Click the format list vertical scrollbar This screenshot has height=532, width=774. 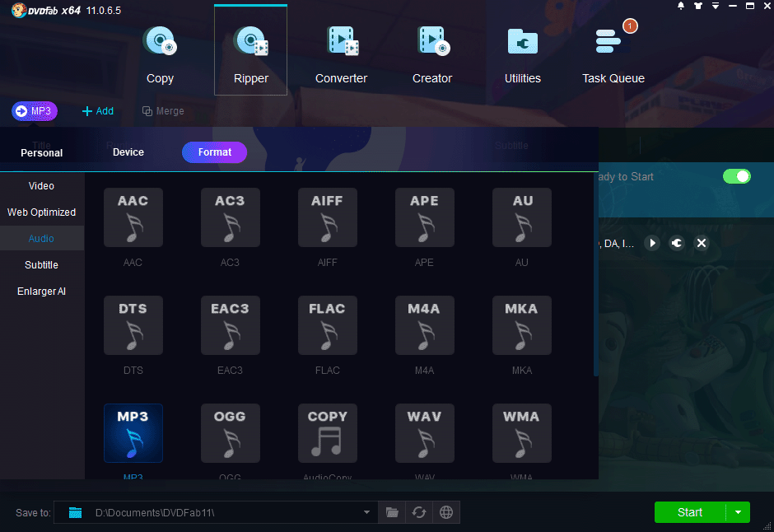click(x=596, y=274)
